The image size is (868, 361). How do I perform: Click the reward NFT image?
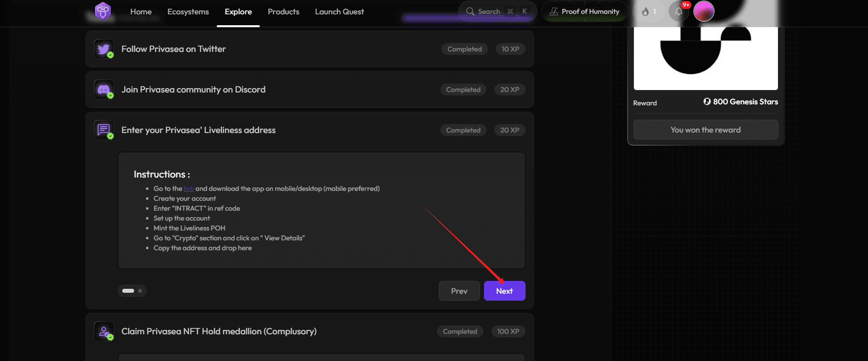click(706, 58)
